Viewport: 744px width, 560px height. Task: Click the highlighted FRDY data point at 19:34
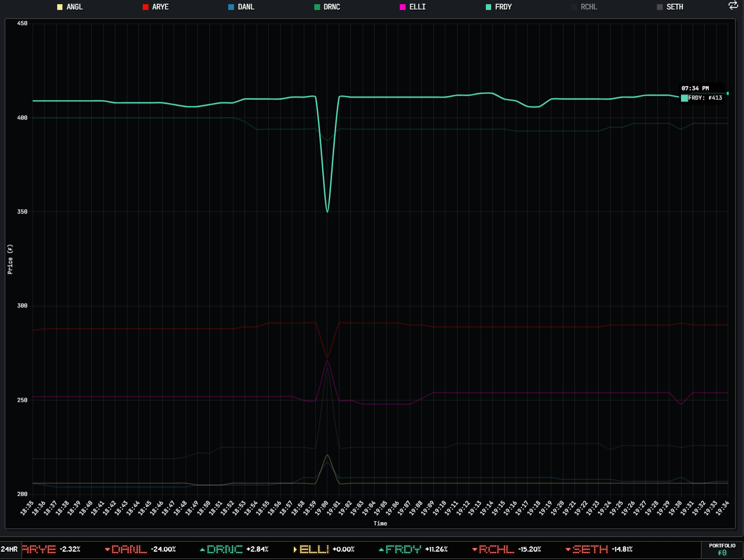728,93
